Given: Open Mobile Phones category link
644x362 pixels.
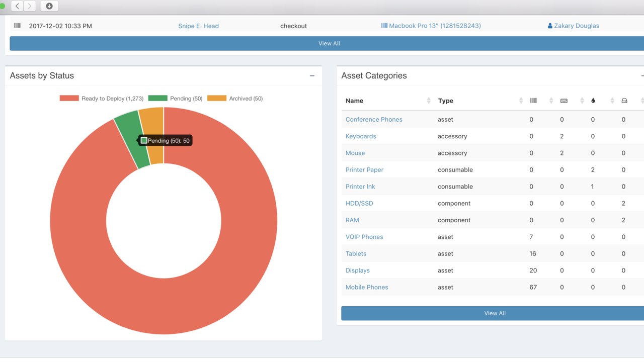Looking at the screenshot, I should pyautogui.click(x=367, y=288).
